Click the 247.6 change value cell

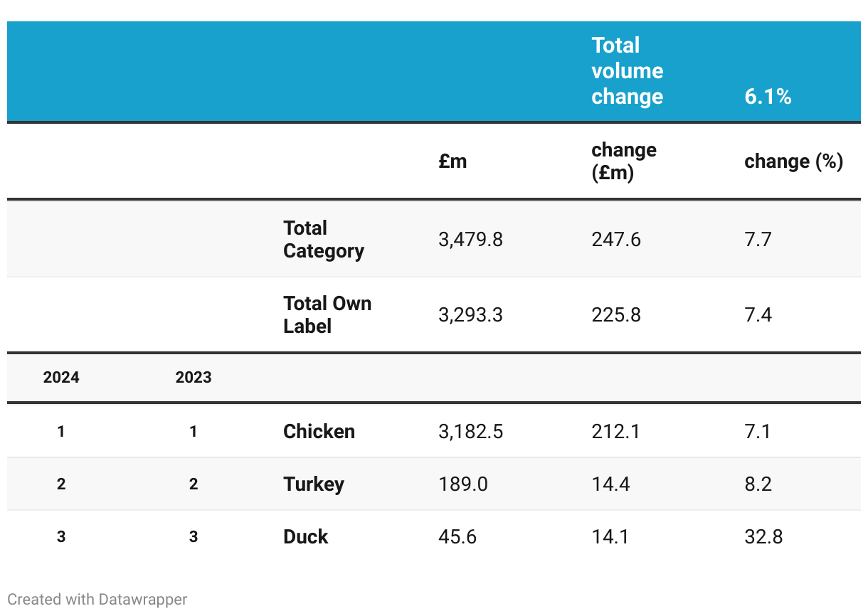point(616,240)
